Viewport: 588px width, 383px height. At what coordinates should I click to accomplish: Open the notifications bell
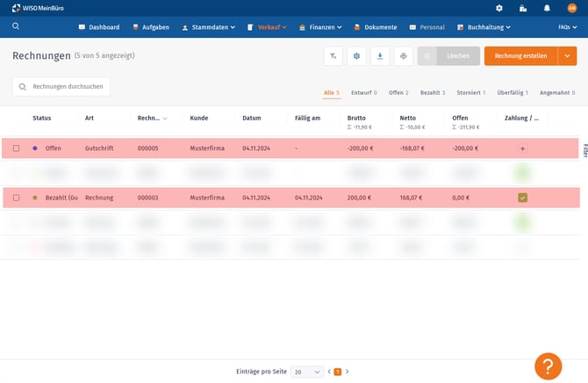click(x=547, y=8)
